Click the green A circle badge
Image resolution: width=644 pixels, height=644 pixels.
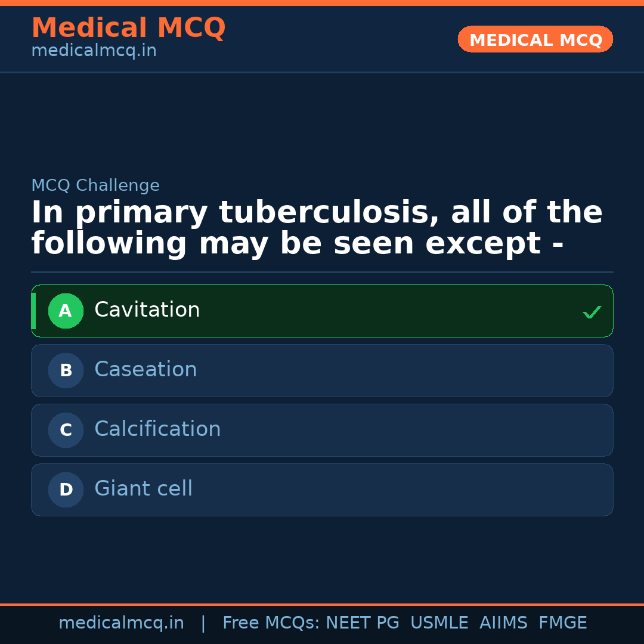[x=66, y=311]
